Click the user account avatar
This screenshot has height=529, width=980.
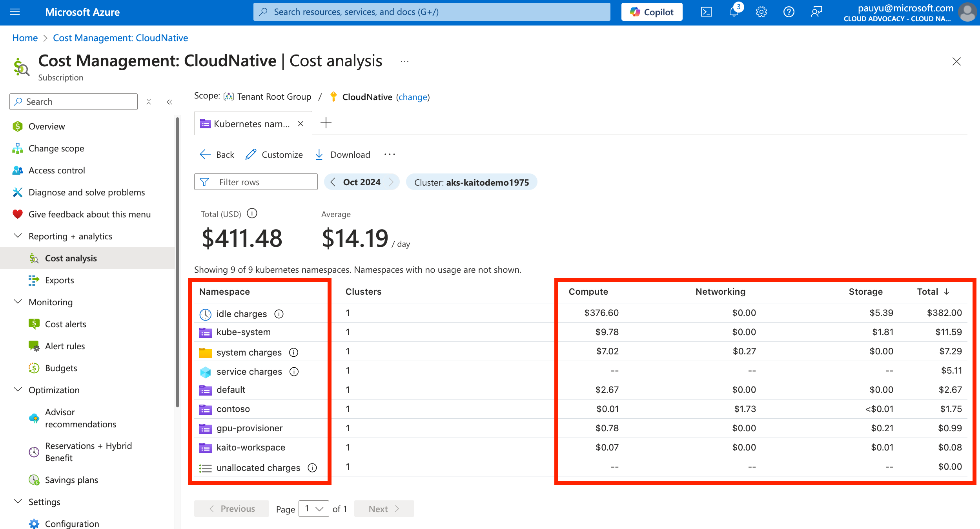click(x=967, y=12)
